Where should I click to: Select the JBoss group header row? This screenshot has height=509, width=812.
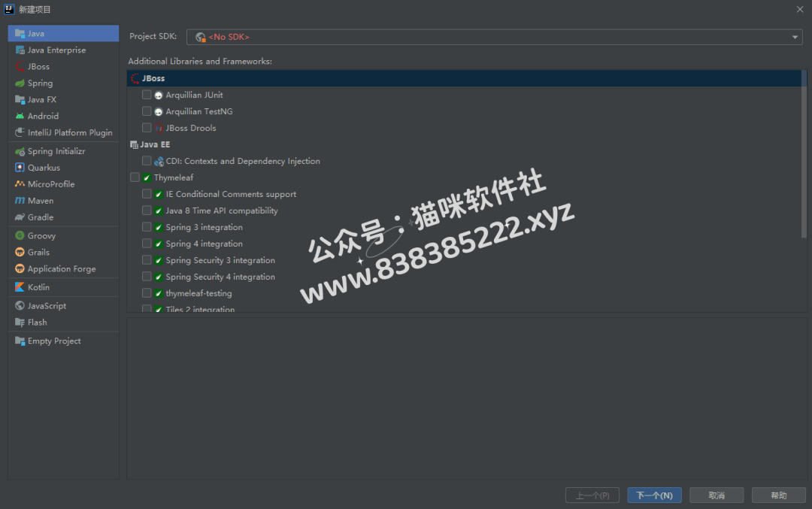464,78
